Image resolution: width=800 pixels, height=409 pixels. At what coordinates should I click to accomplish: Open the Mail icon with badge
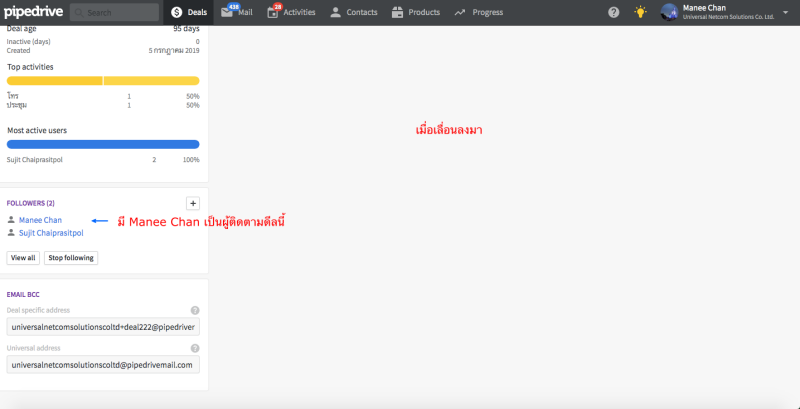227,12
